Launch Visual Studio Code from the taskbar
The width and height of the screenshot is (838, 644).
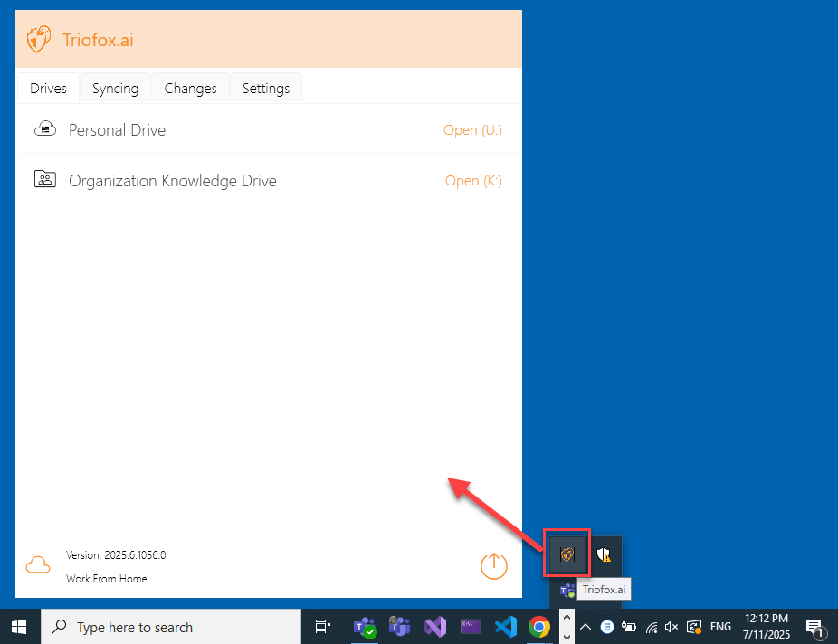point(506,627)
